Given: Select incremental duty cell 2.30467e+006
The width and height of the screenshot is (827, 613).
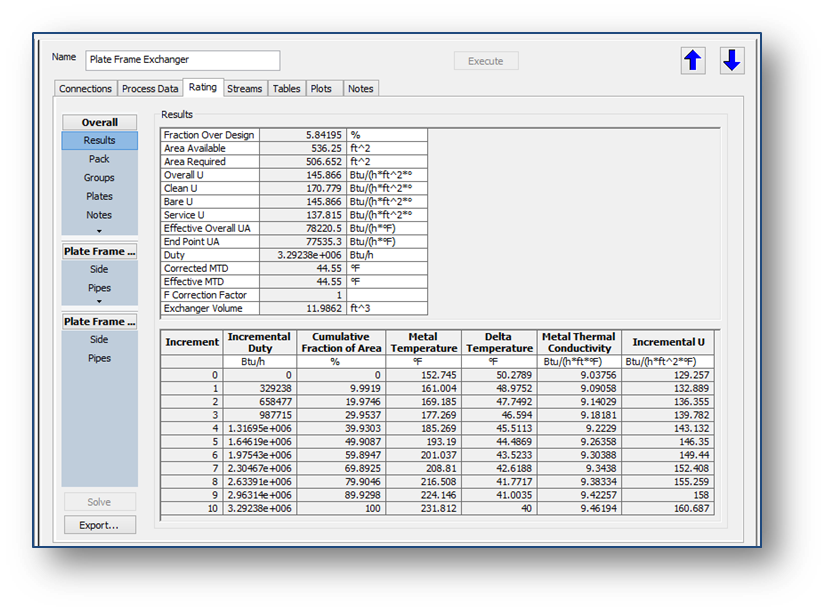Looking at the screenshot, I should coord(259,468).
